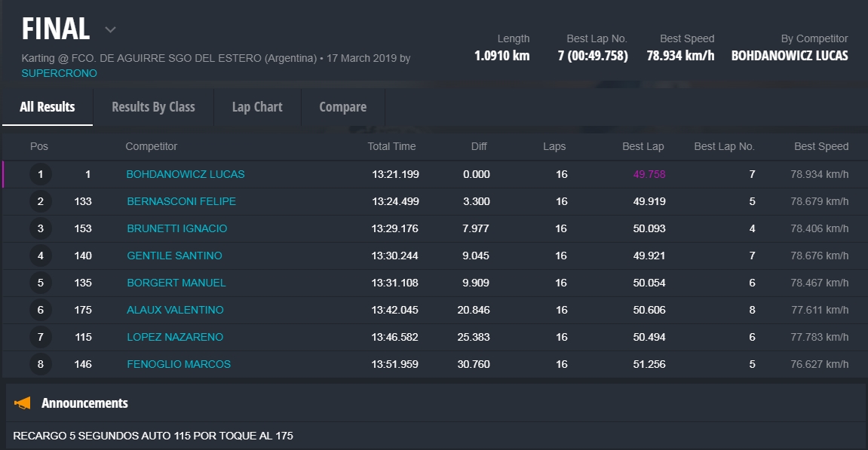Click the purple best lap time 49.758
Viewport: 868px width, 450px height.
pyautogui.click(x=649, y=174)
